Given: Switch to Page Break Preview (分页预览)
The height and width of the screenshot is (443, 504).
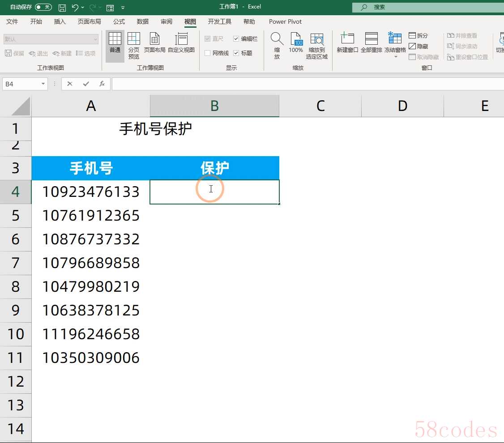Looking at the screenshot, I should 134,45.
